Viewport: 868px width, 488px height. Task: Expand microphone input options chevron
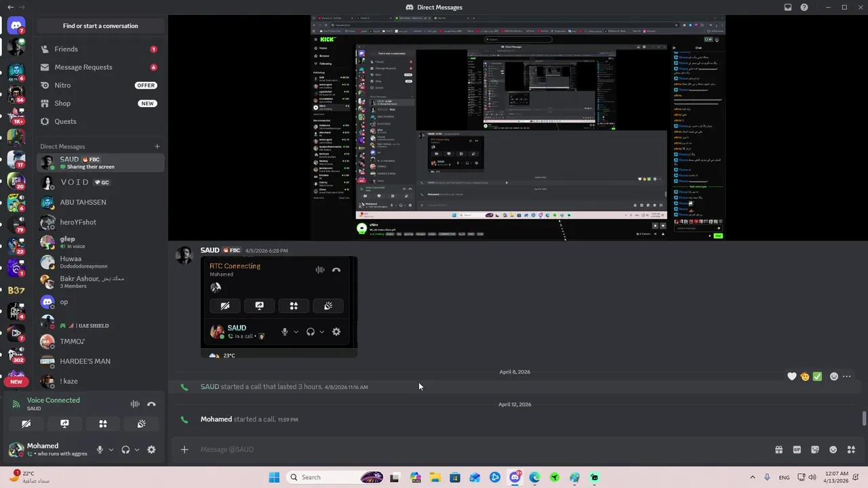pyautogui.click(x=111, y=449)
